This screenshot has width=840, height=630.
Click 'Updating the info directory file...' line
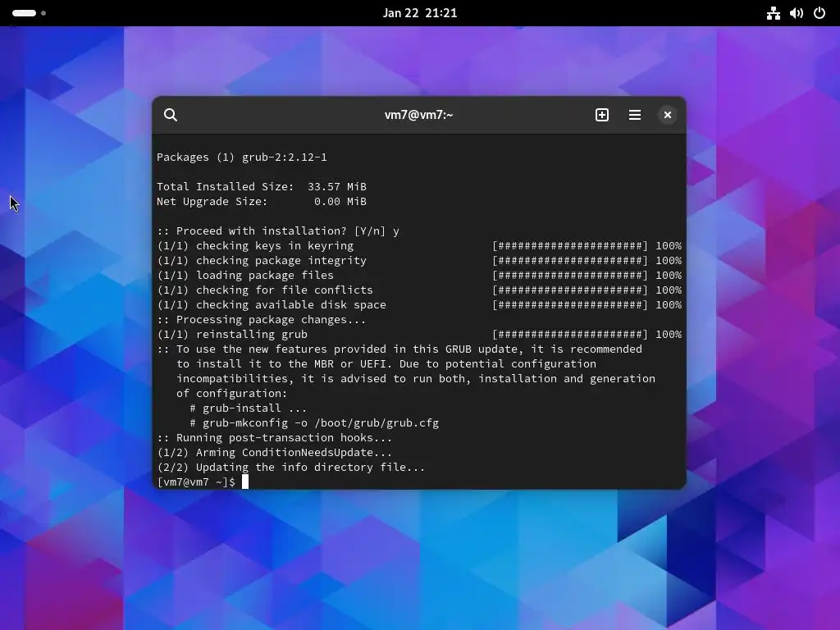click(x=291, y=467)
